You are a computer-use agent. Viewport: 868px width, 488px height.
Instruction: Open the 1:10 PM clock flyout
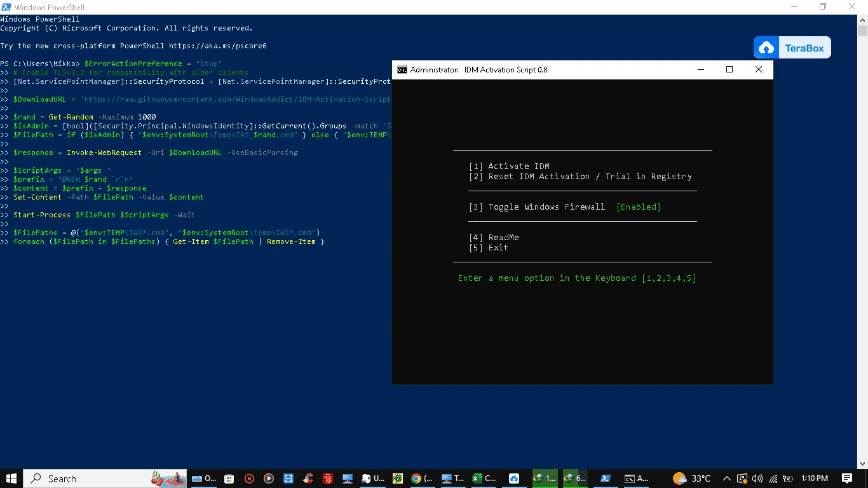(815, 478)
